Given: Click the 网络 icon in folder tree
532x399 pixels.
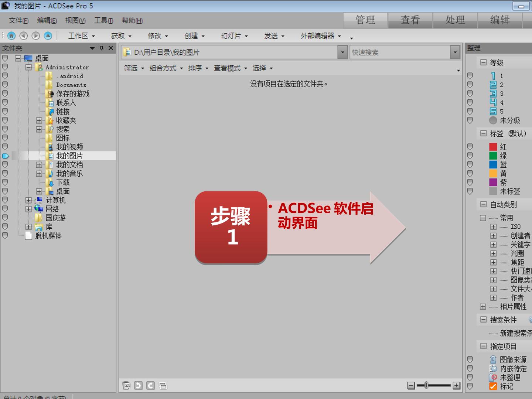Looking at the screenshot, I should pyautogui.click(x=39, y=209).
